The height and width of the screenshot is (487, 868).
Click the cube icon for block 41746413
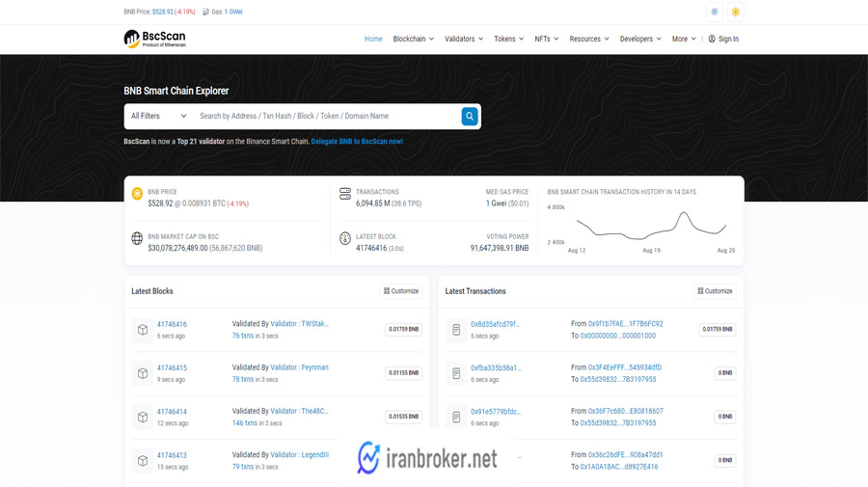143,460
